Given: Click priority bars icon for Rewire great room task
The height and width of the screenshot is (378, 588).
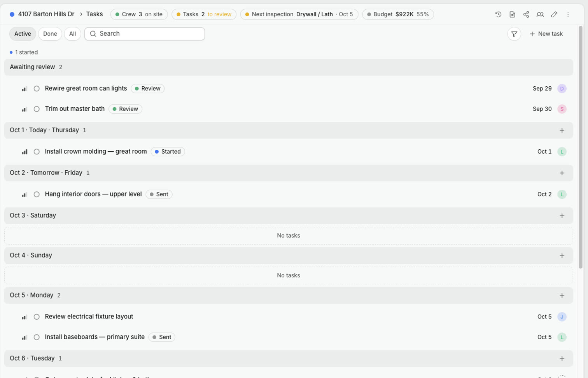Looking at the screenshot, I should click(24, 89).
